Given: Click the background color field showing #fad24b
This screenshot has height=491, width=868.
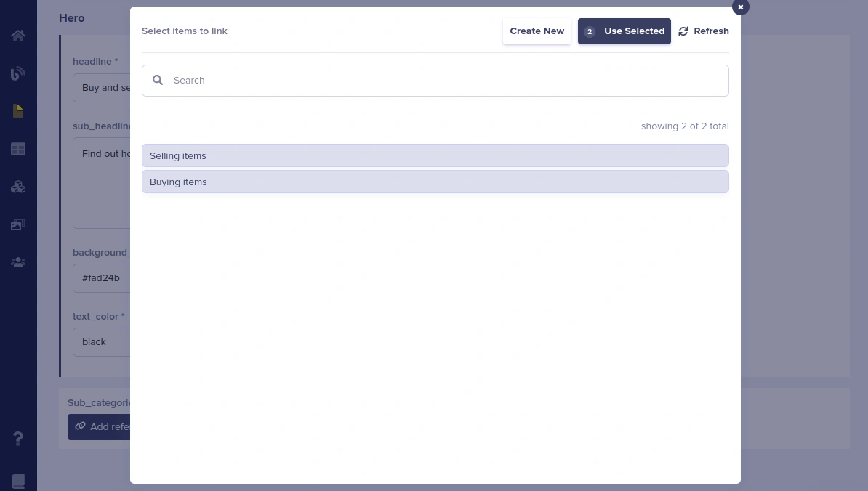Looking at the screenshot, I should pos(102,278).
